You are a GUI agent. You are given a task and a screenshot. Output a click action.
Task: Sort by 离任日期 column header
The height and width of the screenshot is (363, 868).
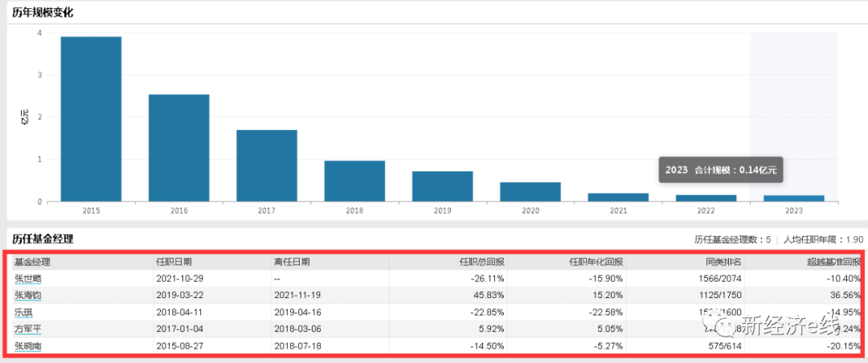click(292, 262)
